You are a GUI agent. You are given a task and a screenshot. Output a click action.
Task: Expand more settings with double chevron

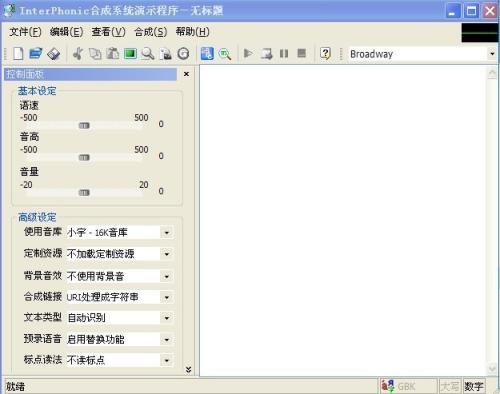coord(188,369)
